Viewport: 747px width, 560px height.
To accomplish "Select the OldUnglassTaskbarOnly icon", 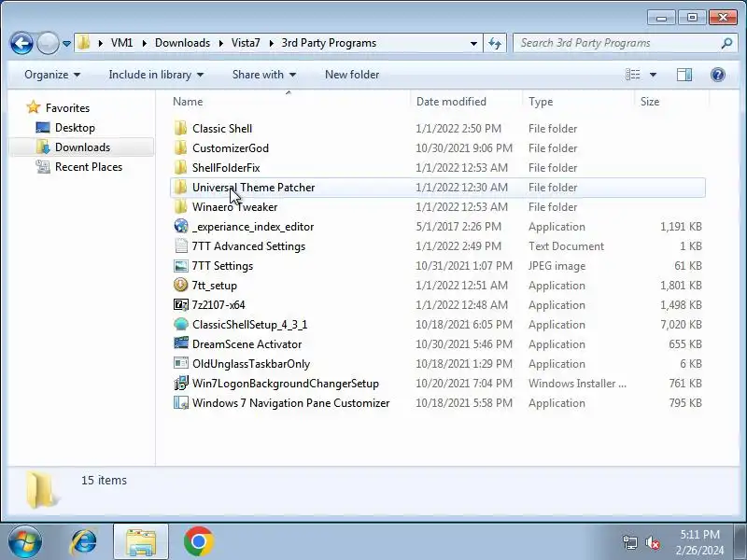I will click(x=181, y=363).
